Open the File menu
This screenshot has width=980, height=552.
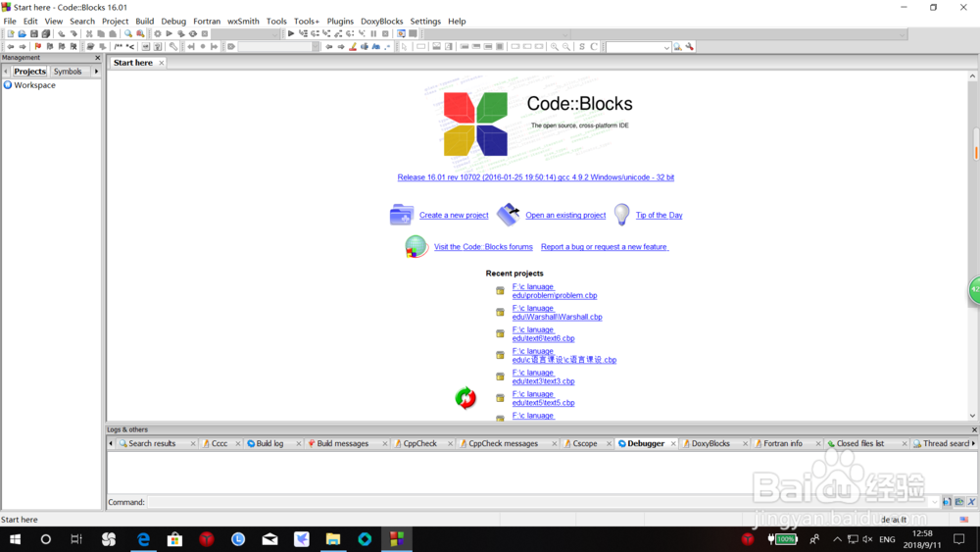pos(10,22)
